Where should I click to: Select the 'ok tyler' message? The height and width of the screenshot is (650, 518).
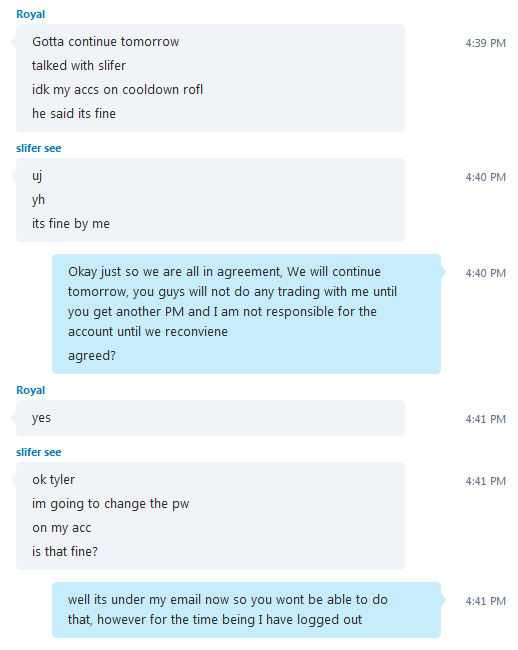point(53,480)
